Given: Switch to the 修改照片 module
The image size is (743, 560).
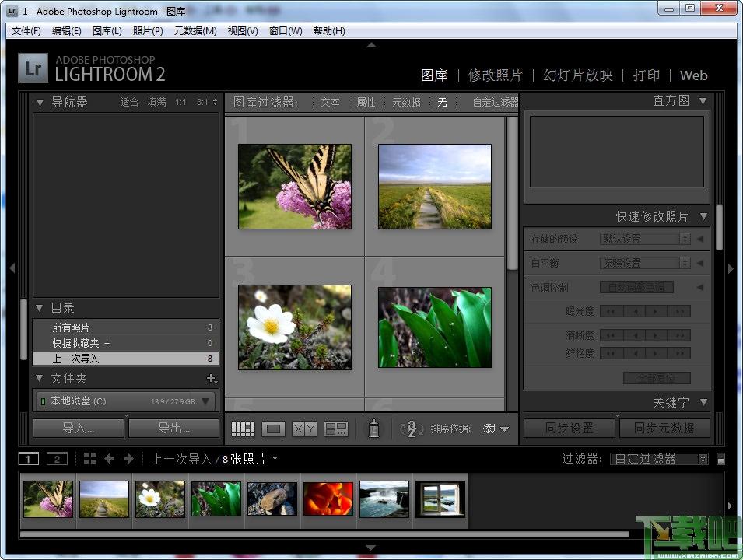Looking at the screenshot, I should [495, 75].
